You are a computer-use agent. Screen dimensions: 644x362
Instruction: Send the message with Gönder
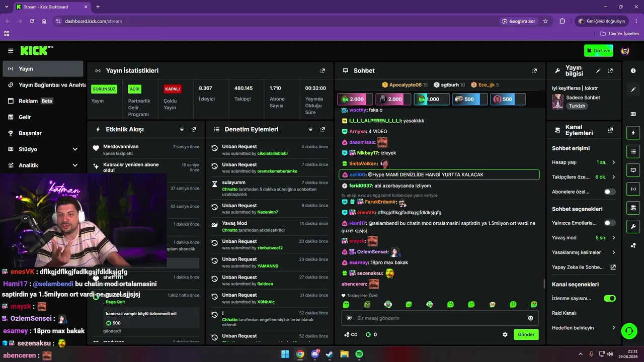526,334
